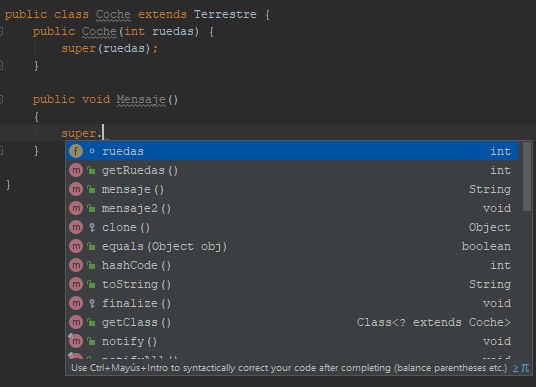Pick notify() from the autocomplete list
Image resolution: width=536 pixels, height=387 pixels.
pos(292,341)
